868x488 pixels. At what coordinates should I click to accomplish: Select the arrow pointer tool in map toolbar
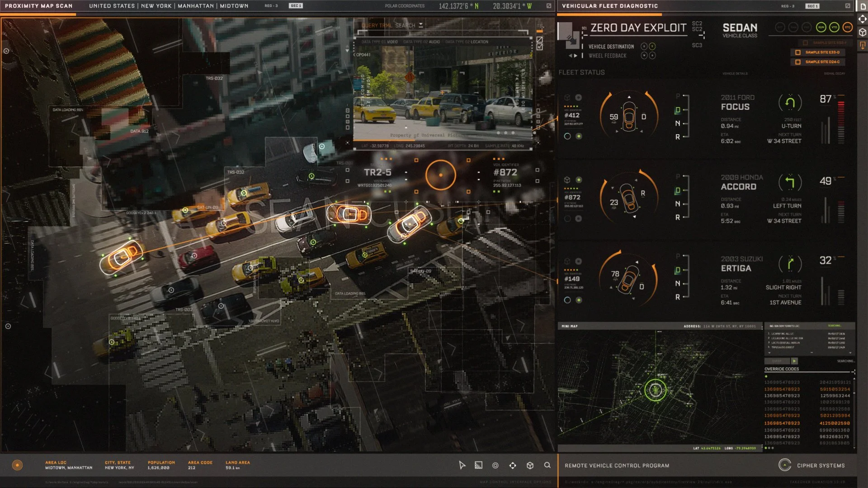point(462,465)
